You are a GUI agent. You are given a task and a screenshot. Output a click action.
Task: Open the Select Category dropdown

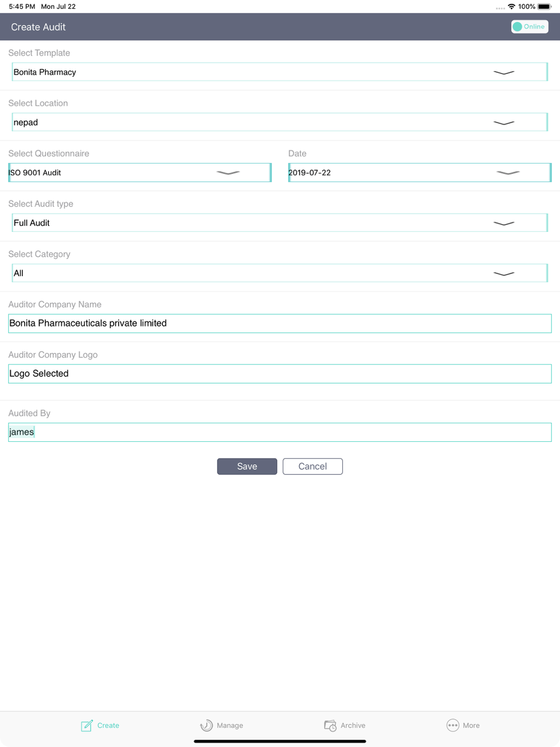[279, 273]
